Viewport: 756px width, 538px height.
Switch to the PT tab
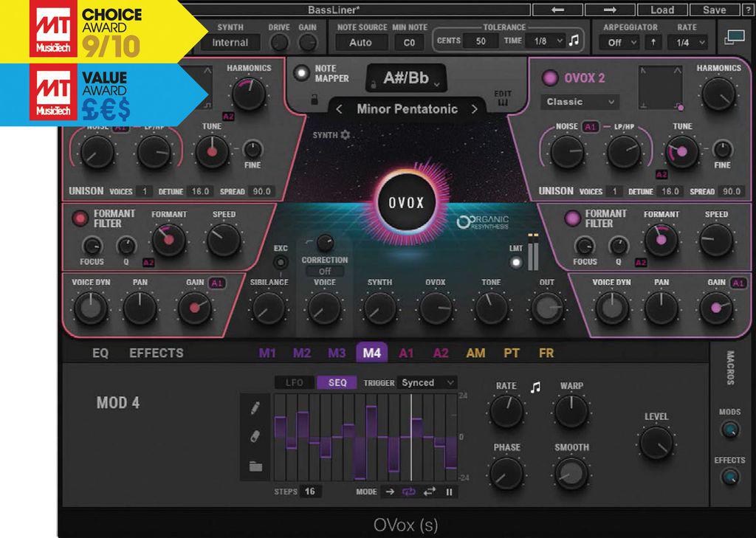click(x=511, y=354)
